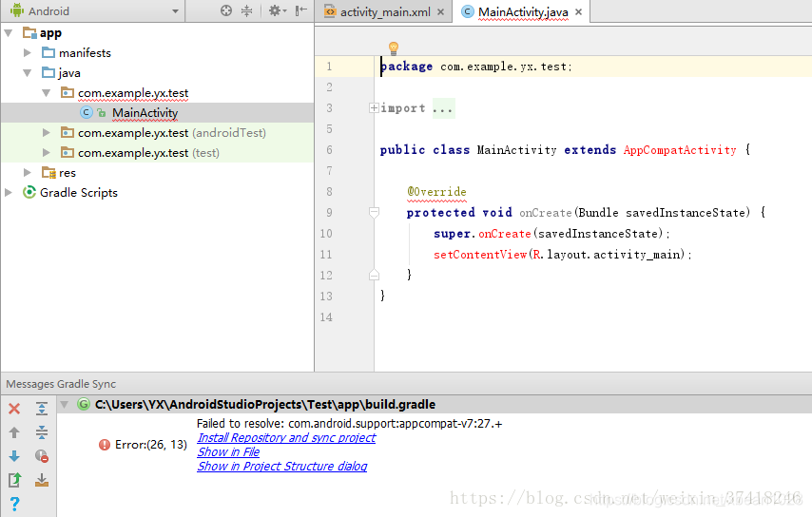812x517 pixels.
Task: Go to next message with down arrow
Action: 14,456
